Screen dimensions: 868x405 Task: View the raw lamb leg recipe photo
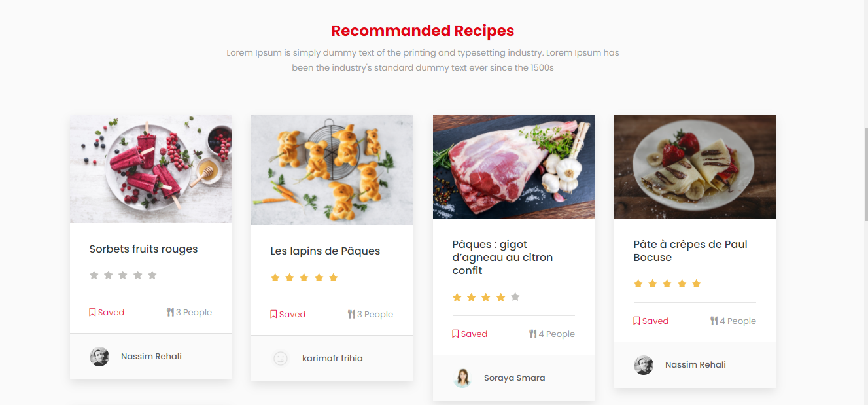pos(513,167)
